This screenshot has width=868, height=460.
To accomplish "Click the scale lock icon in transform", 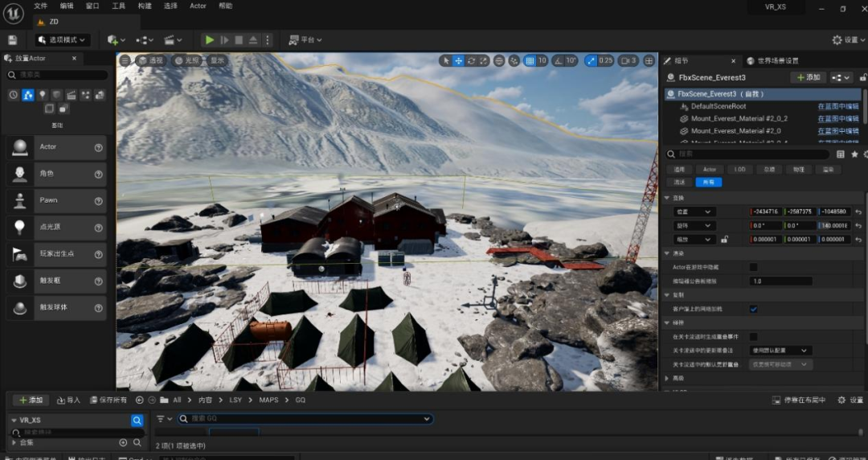I will [724, 239].
